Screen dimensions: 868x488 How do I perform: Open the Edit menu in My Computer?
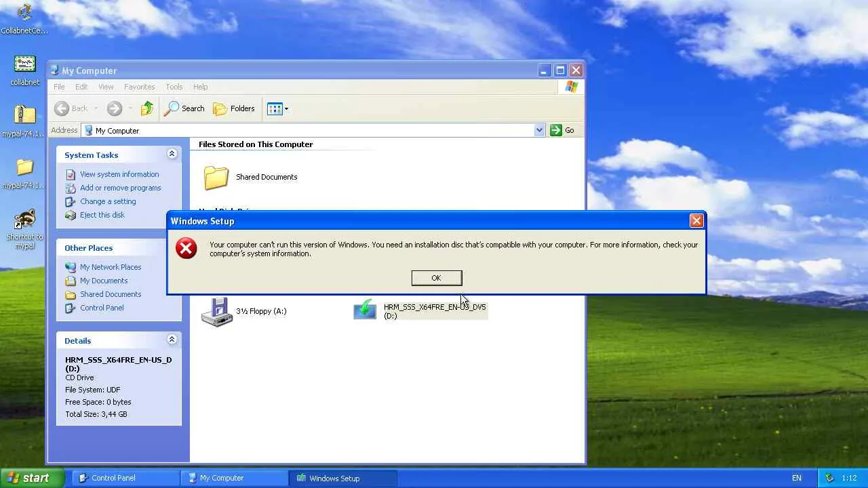click(x=81, y=87)
